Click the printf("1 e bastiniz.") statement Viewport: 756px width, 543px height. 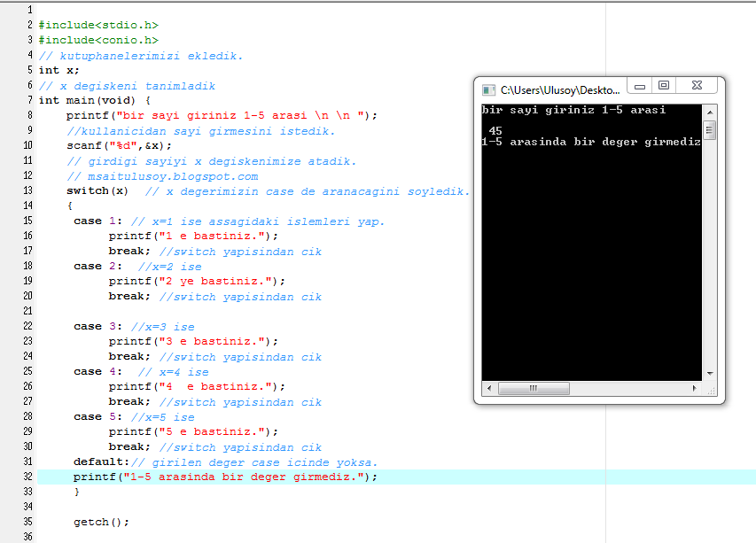click(193, 237)
